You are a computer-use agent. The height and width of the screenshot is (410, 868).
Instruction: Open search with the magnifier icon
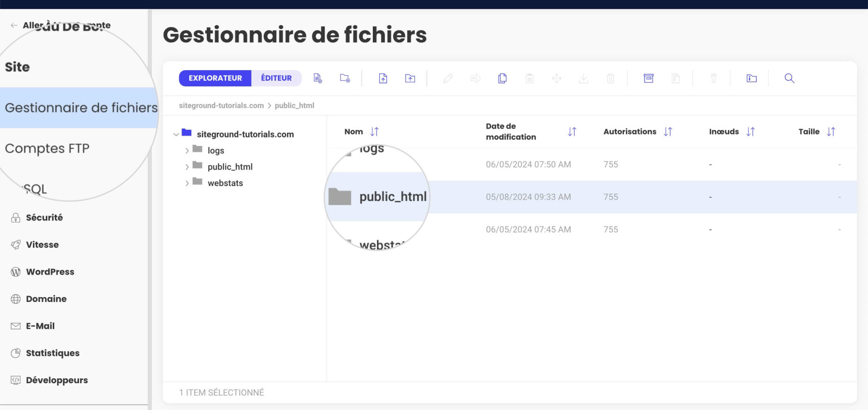point(789,78)
